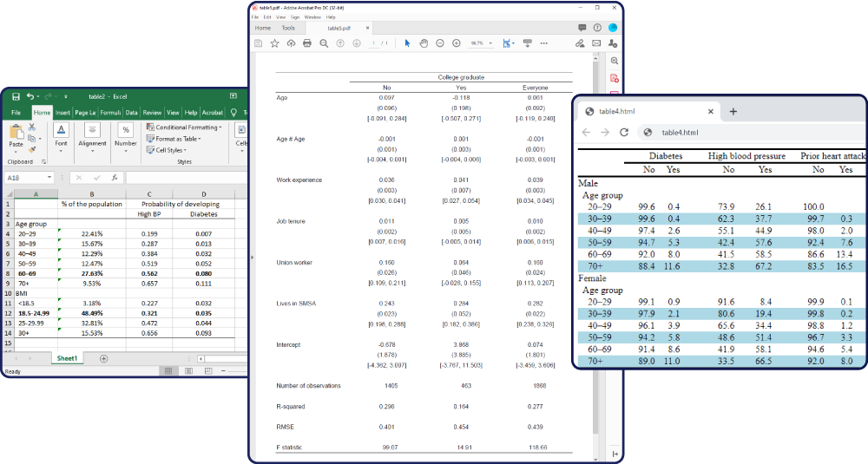Open the Cell Styles dropdown
This screenshot has height=464, width=868.
tap(168, 150)
